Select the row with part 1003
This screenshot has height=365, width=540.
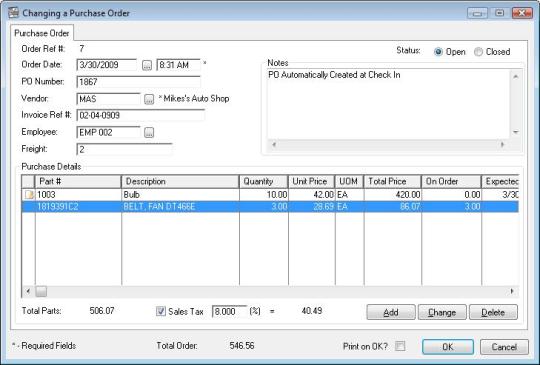[x=270, y=195]
